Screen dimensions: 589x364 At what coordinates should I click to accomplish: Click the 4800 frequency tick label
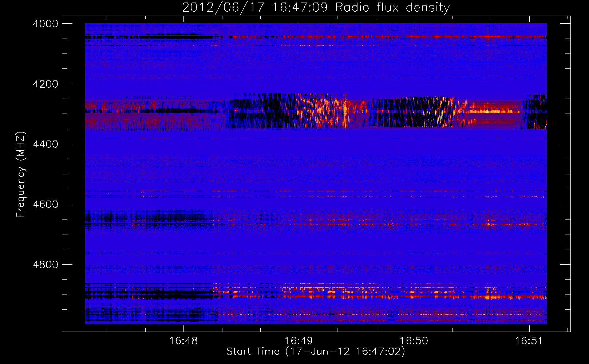pos(46,265)
